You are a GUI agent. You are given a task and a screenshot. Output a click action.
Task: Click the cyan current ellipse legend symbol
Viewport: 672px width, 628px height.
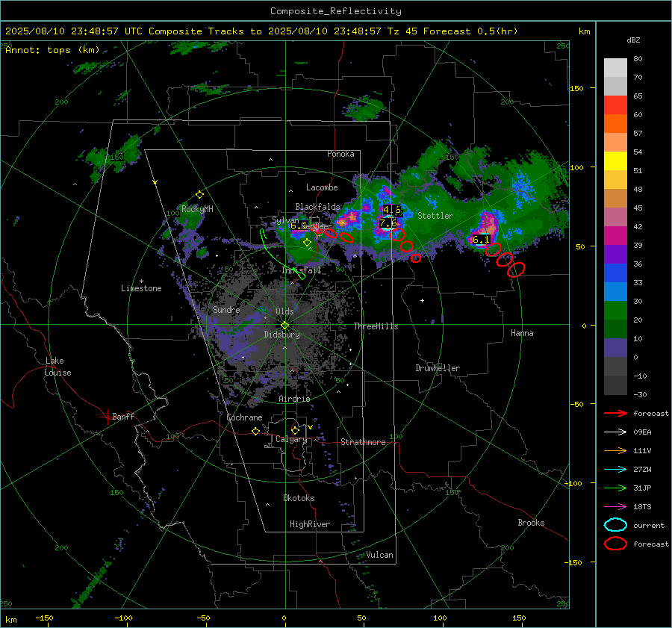[x=615, y=525]
